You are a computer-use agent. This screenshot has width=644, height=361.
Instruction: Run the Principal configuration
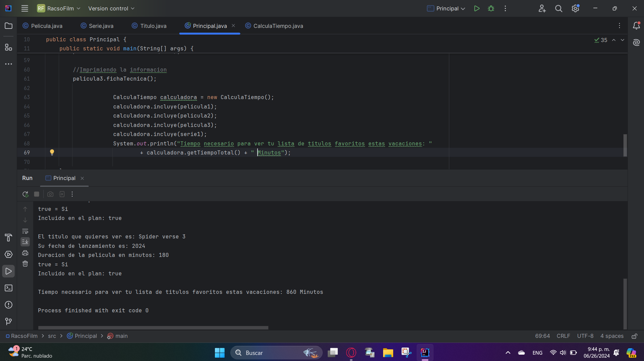[x=476, y=8]
